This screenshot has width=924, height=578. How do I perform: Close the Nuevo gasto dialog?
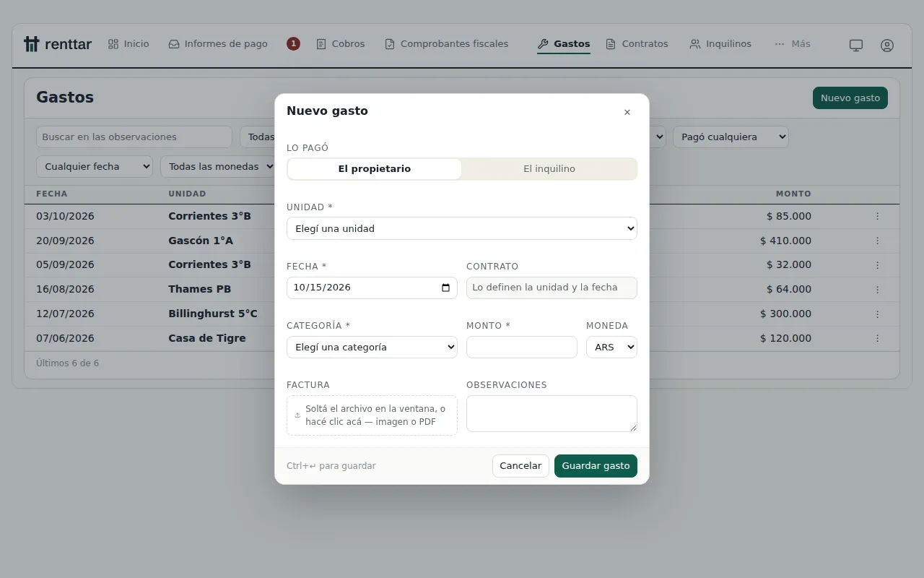click(x=627, y=112)
